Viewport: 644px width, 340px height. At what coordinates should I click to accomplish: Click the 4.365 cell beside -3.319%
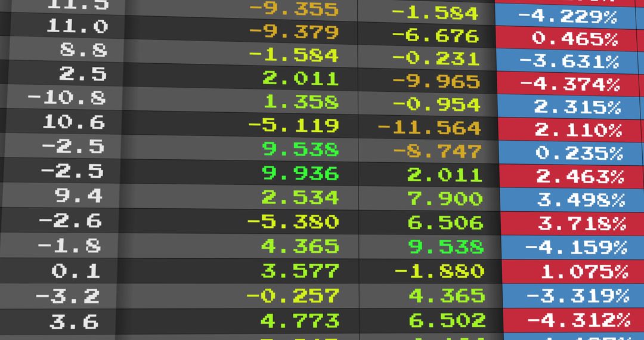(x=447, y=296)
